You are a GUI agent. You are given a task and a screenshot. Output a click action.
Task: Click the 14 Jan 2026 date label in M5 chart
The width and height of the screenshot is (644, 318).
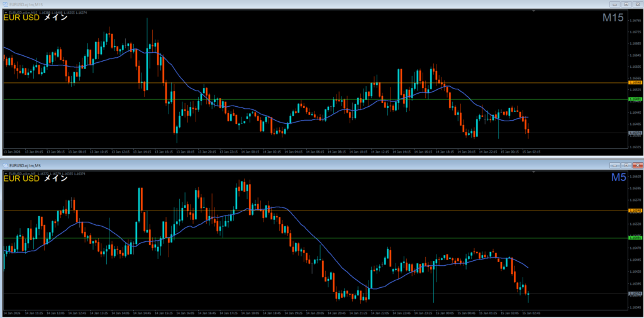(11, 313)
